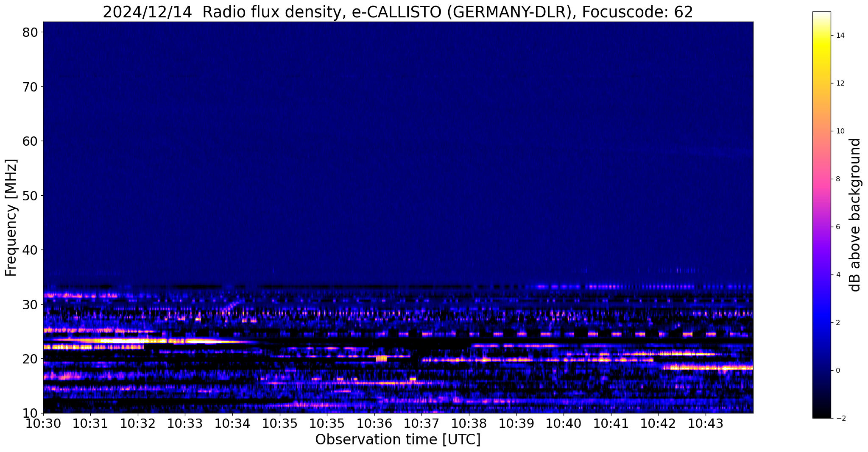
Task: Click the colorbar tick labeled 0
Action: pyautogui.click(x=838, y=371)
